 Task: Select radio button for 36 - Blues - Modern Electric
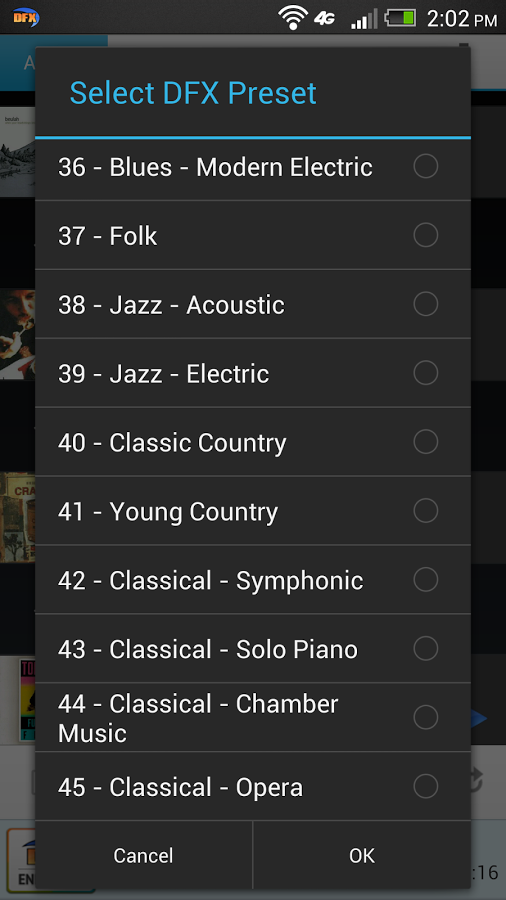coord(426,166)
